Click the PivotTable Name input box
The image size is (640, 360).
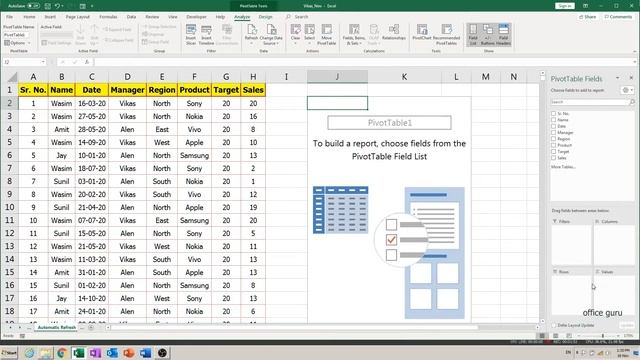coord(16,35)
